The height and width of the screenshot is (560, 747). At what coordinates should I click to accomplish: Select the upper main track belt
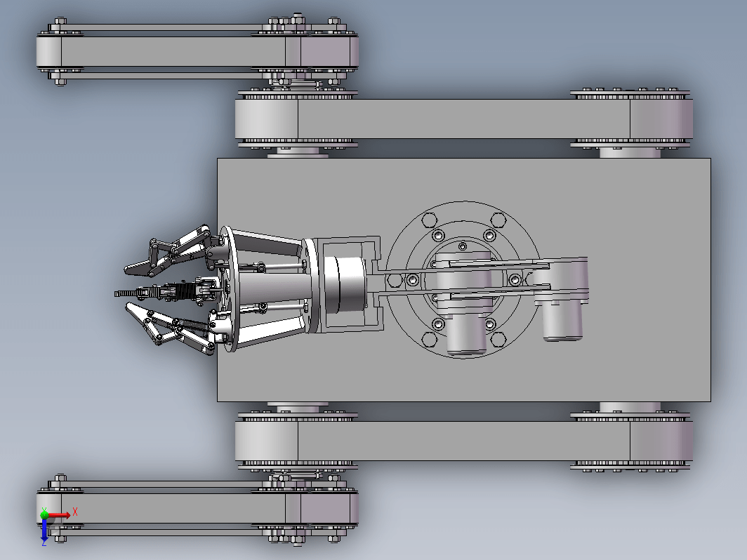point(463,119)
